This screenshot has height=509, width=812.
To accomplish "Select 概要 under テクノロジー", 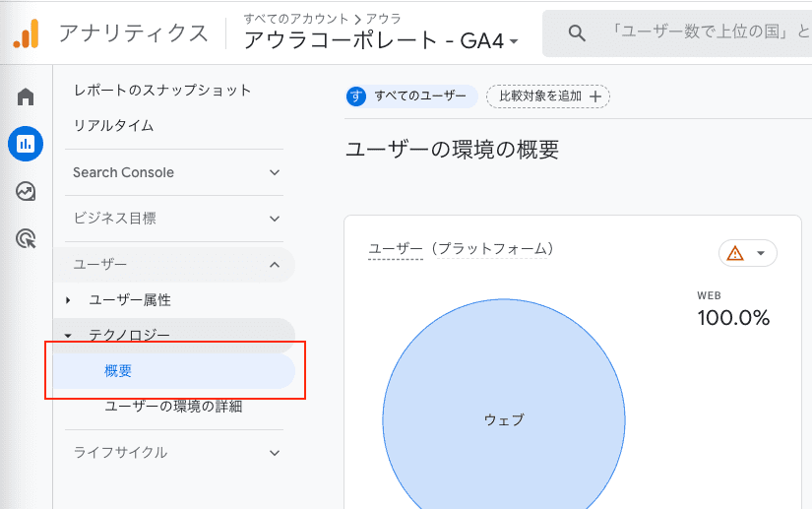I will pos(118,371).
